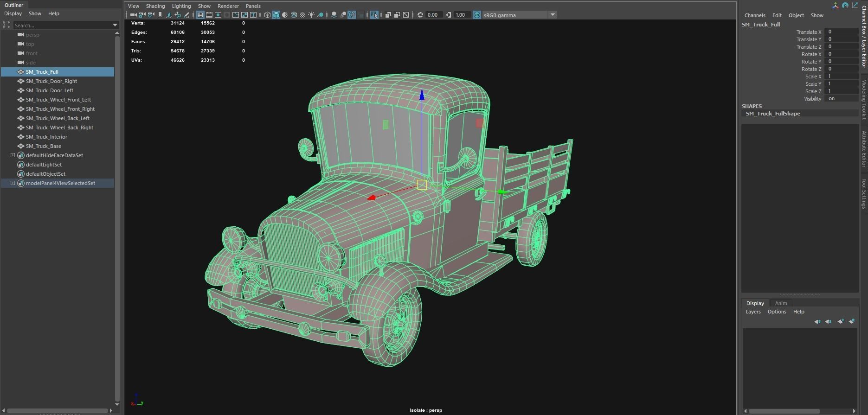Select SM_Truck_Wheel_Front_Left in the Outliner
Viewport: 868px width, 415px height.
58,100
